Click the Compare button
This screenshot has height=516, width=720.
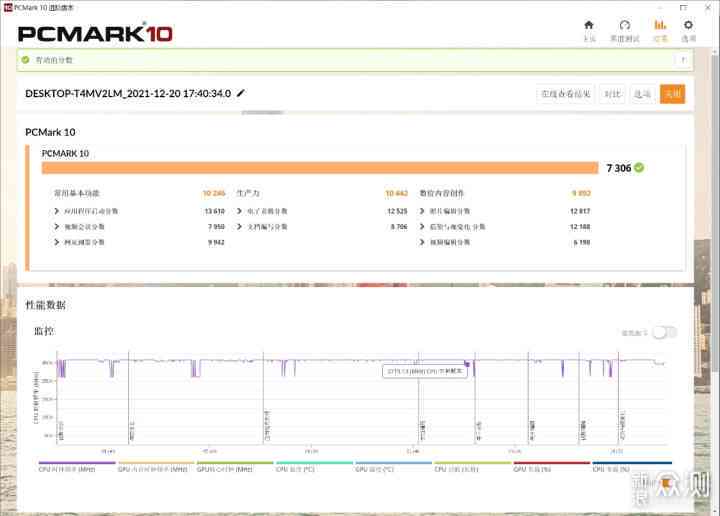(x=612, y=94)
